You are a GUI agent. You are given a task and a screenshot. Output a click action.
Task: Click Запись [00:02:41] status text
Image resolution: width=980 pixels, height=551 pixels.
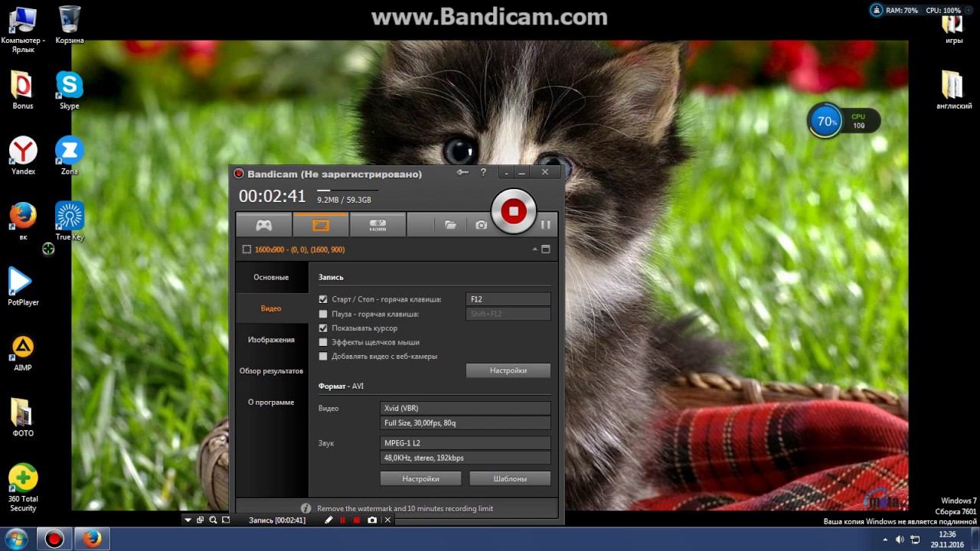tap(277, 520)
